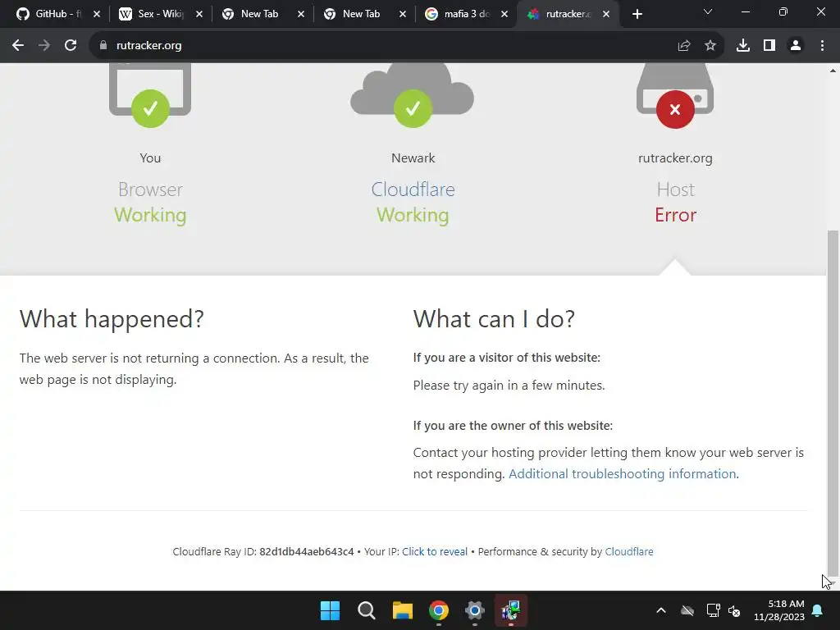Open Settings gear app in taskbar

pyautogui.click(x=475, y=610)
